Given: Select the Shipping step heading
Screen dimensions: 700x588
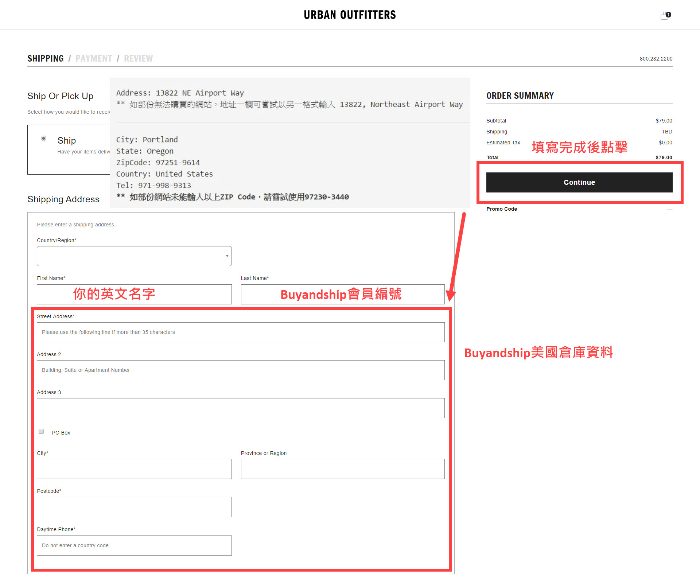Looking at the screenshot, I should pos(46,59).
